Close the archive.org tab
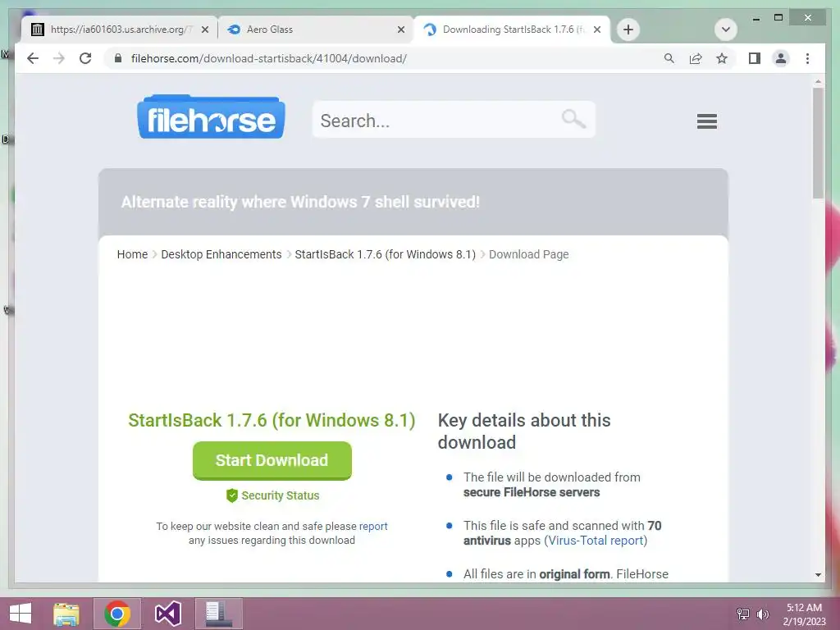This screenshot has width=840, height=630. pyautogui.click(x=204, y=30)
